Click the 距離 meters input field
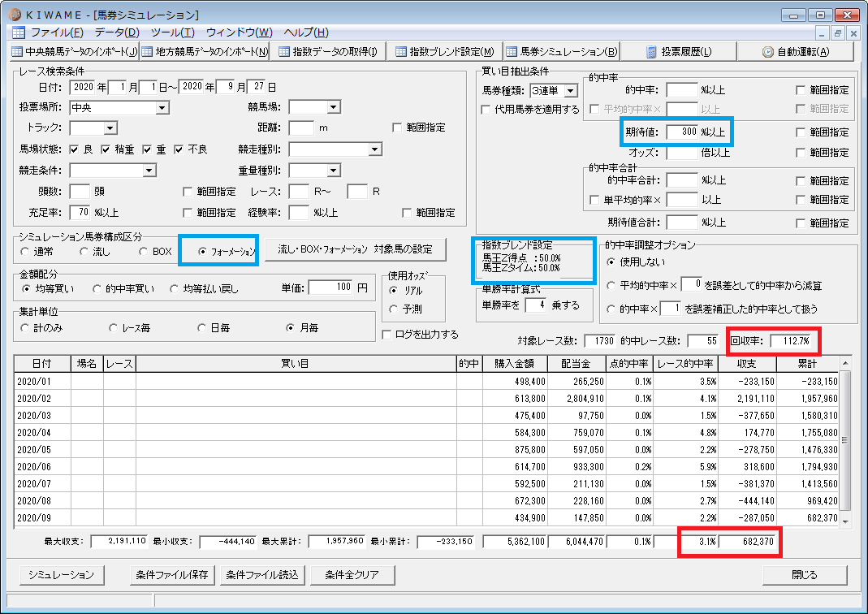The height and width of the screenshot is (614, 868). coord(301,128)
